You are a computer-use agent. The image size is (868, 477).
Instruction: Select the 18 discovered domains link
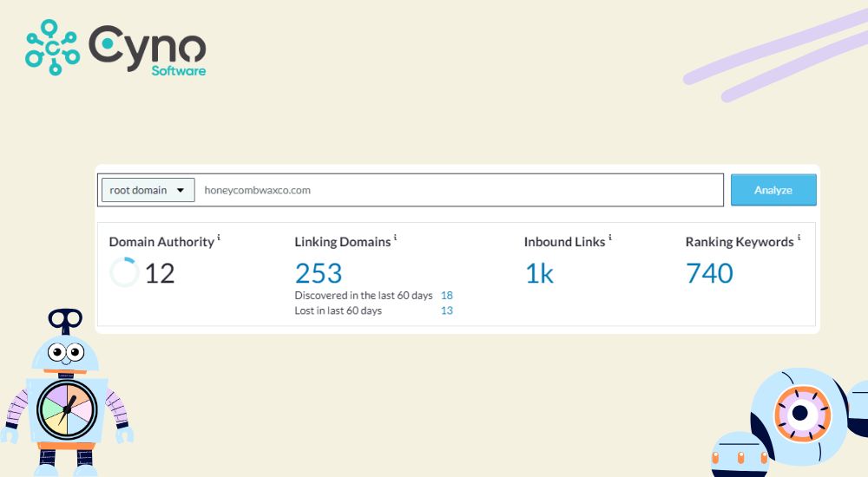[x=447, y=296]
